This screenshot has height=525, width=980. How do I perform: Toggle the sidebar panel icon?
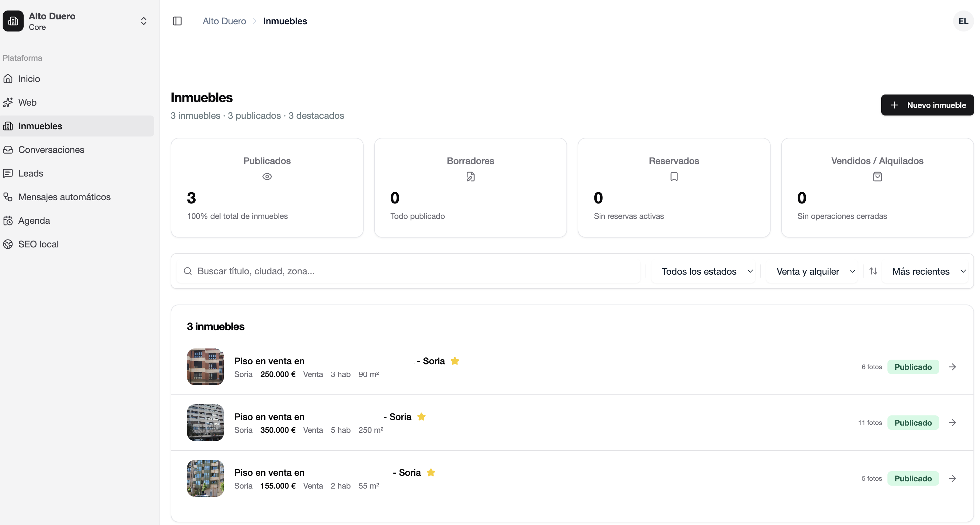[x=177, y=21]
